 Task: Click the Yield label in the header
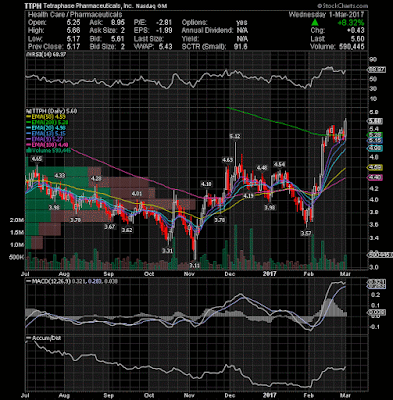pyautogui.click(x=190, y=39)
